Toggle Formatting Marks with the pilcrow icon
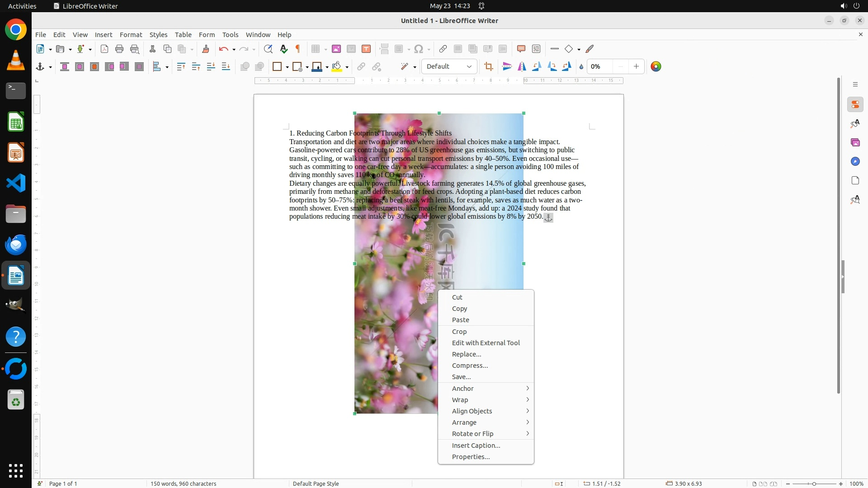868x488 pixels. coord(298,49)
